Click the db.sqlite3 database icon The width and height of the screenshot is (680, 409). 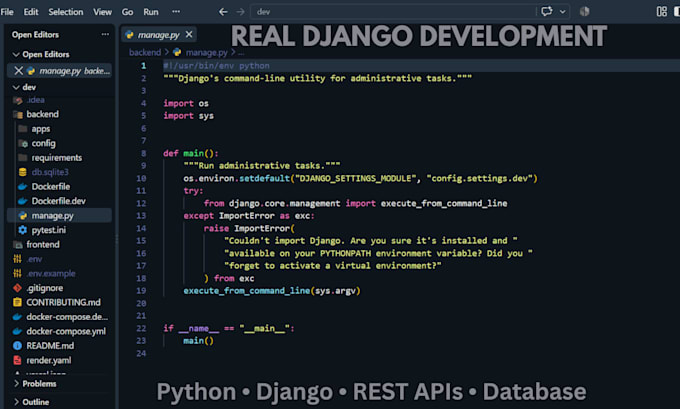click(23, 172)
